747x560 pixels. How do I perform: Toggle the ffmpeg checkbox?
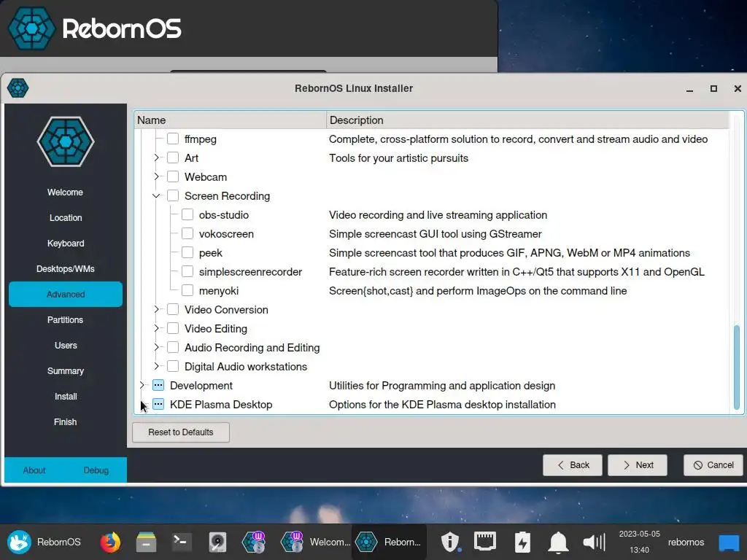pyautogui.click(x=173, y=139)
